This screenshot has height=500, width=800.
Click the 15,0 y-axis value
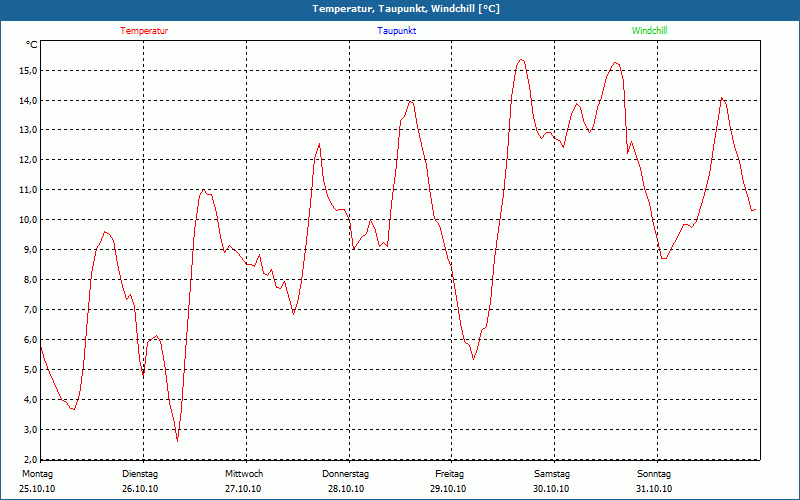[28, 70]
